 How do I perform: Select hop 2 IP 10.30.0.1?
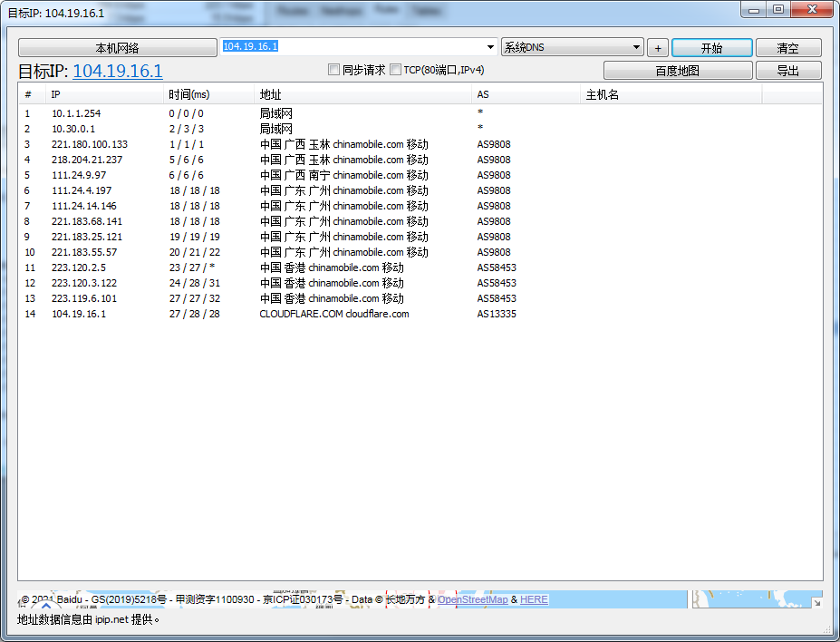pos(73,129)
